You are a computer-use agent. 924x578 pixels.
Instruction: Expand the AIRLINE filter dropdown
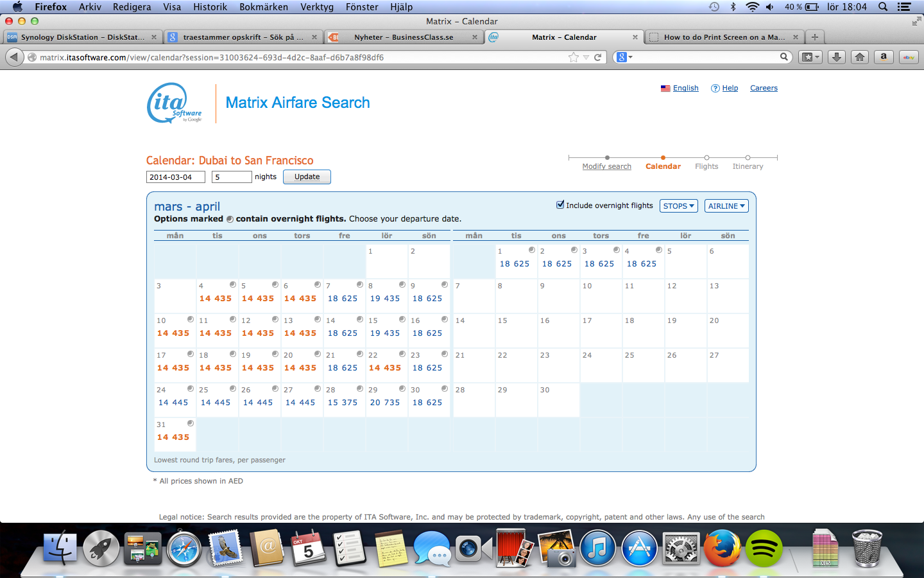726,206
